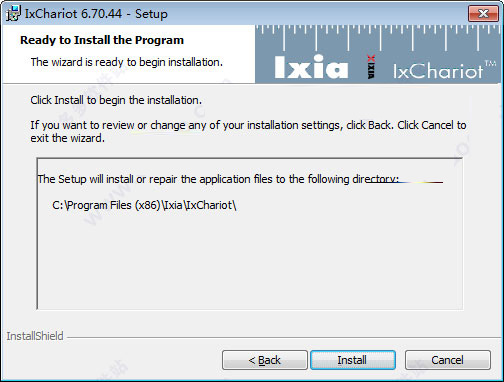Image resolution: width=504 pixels, height=382 pixels.
Task: Click the 'IxChariot 6.70.44 - Setup' window title
Action: [96, 14]
